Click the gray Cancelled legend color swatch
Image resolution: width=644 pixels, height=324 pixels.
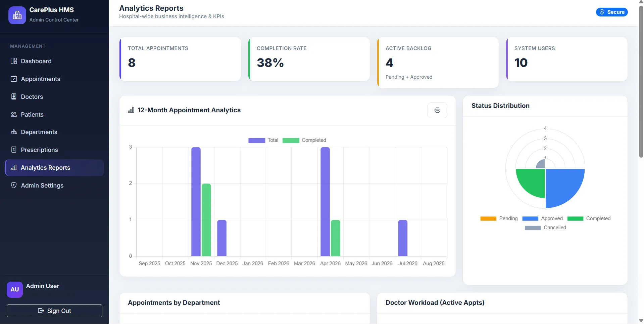point(533,228)
